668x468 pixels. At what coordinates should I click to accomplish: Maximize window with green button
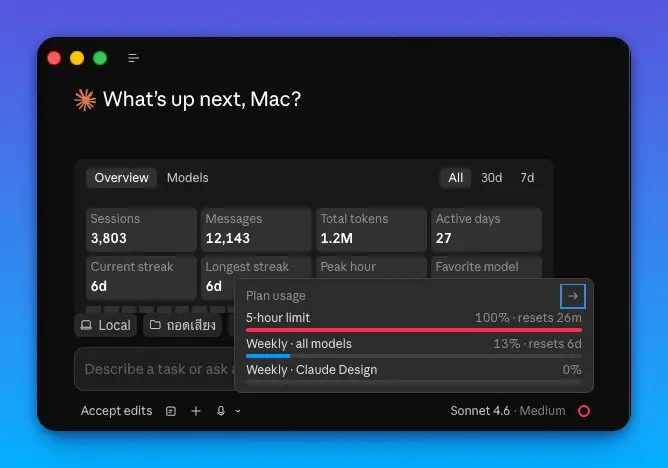[x=100, y=58]
